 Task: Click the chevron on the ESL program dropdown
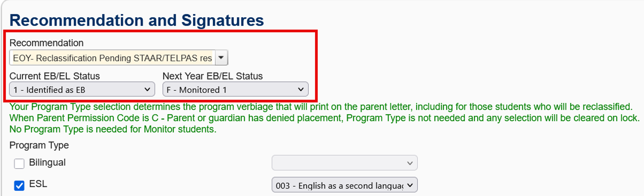[410, 185]
